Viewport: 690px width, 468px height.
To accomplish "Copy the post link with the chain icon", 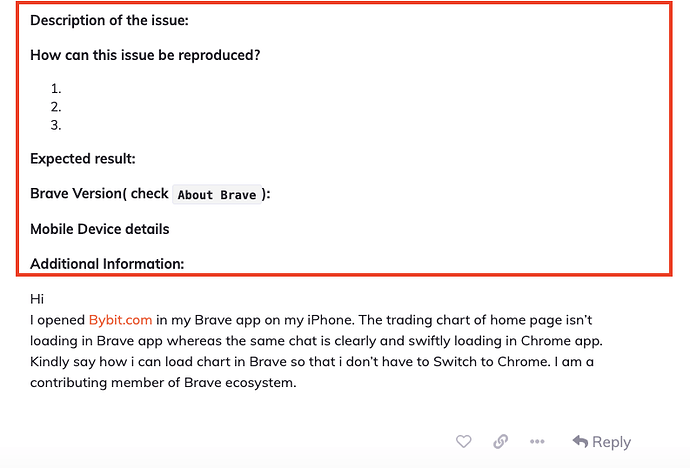I will pos(500,441).
